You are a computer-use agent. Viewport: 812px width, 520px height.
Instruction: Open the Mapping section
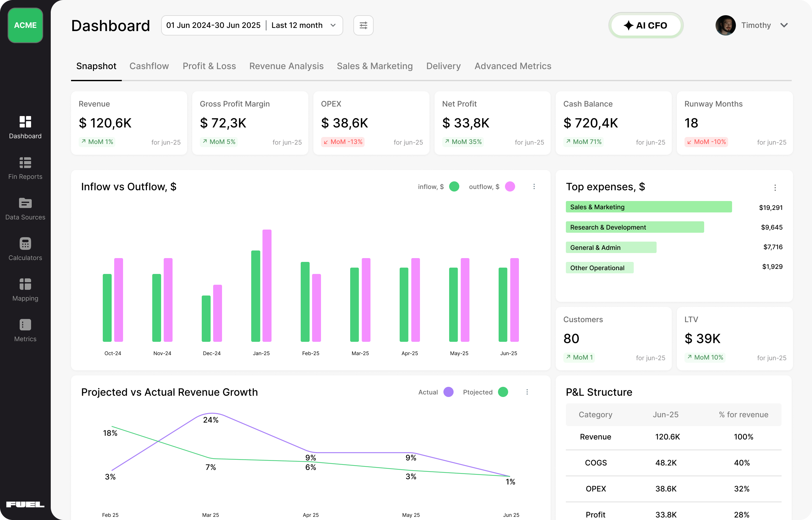point(25,290)
